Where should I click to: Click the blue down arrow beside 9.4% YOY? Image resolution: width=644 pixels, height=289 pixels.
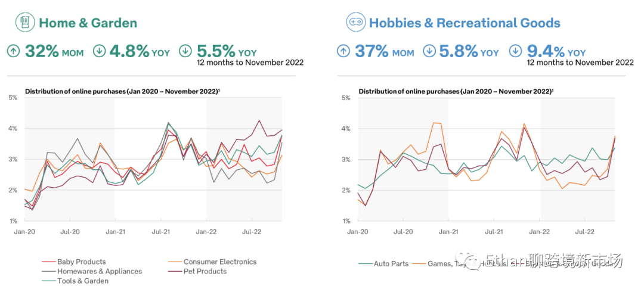point(516,51)
